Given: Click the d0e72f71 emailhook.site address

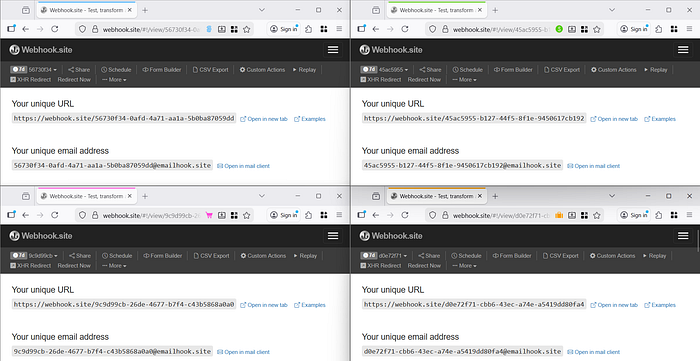Looking at the screenshot, I should pos(462,351).
